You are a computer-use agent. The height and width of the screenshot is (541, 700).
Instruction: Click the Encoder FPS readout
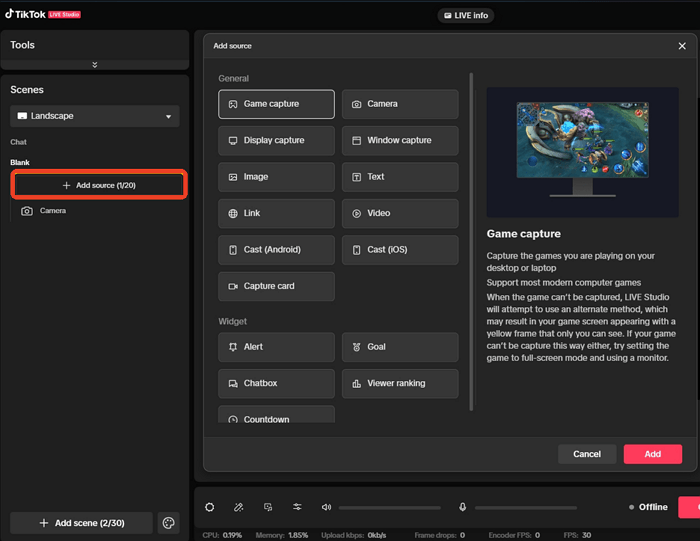pos(514,535)
